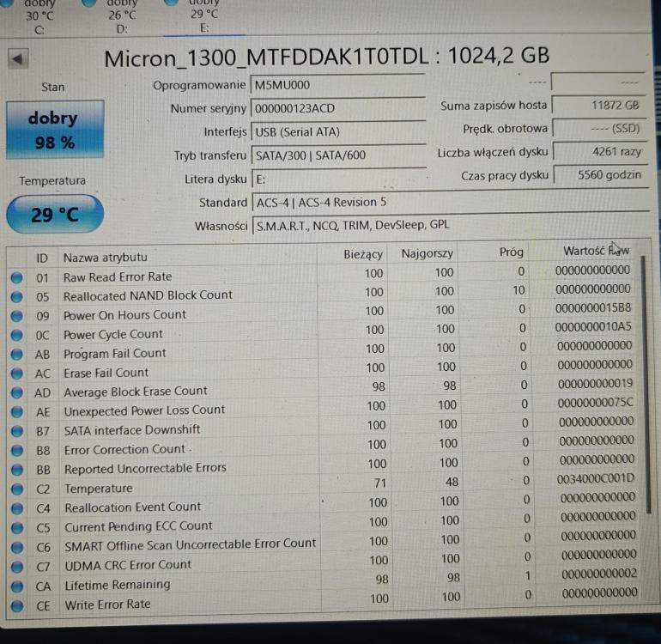
Task: Select Reallocated NAND Block Count attribute name
Action: [148, 295]
